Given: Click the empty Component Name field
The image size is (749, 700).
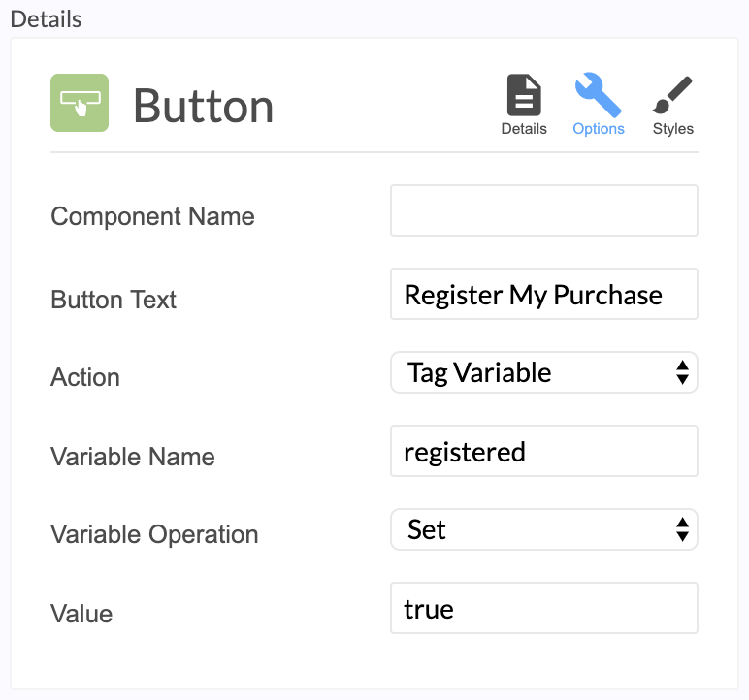Looking at the screenshot, I should point(544,210).
